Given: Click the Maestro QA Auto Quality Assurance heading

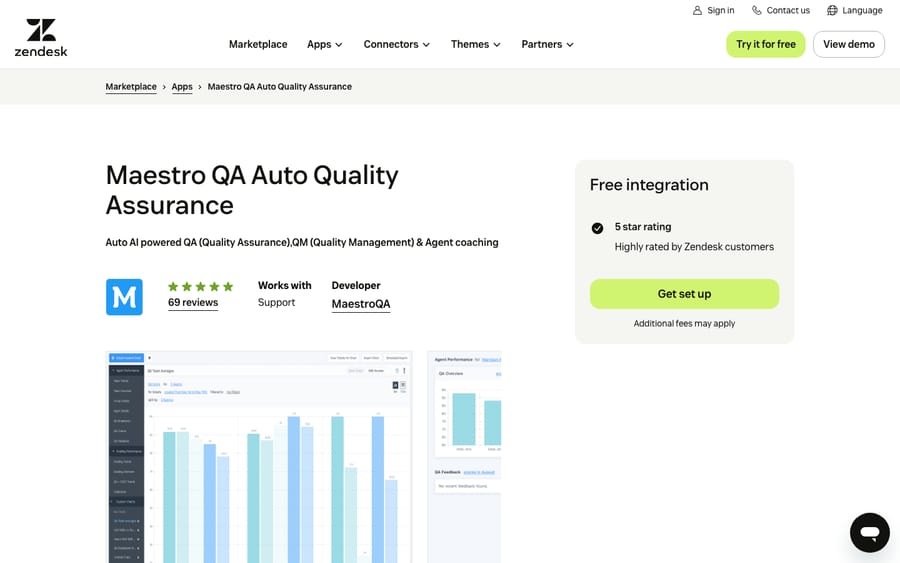Looking at the screenshot, I should point(252,190).
